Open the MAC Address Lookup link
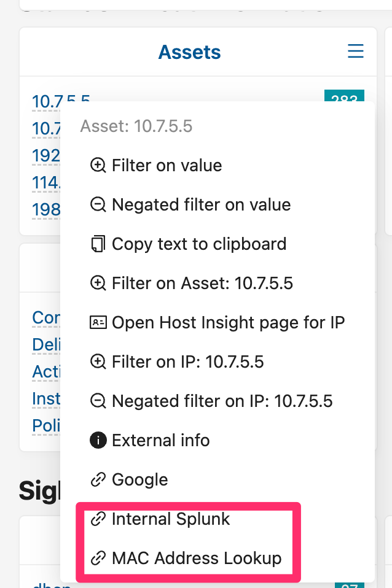 (197, 558)
